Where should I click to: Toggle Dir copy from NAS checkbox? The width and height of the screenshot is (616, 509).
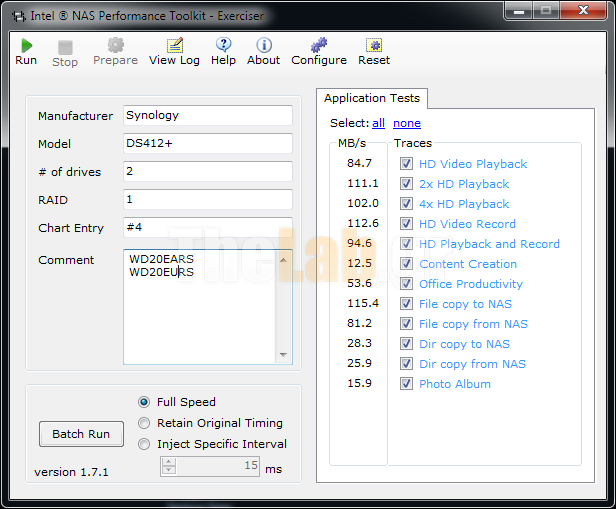[406, 364]
